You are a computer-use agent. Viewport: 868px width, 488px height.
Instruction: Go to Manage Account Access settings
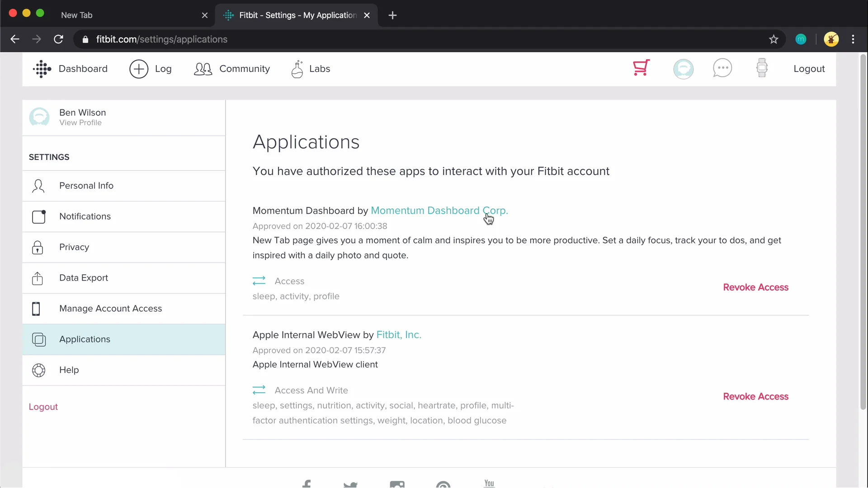click(110, 309)
